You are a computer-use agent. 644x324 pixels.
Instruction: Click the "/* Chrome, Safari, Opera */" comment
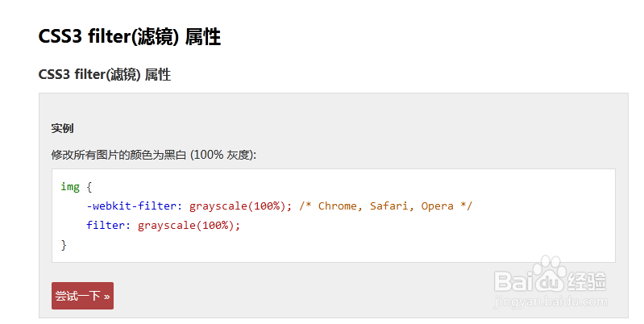(385, 206)
